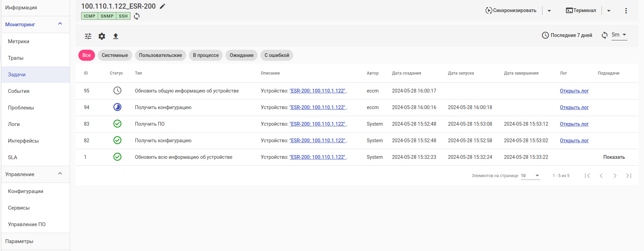Click the refresh icon beside SSH badge
Screen dimensions: 644x251
click(x=137, y=16)
